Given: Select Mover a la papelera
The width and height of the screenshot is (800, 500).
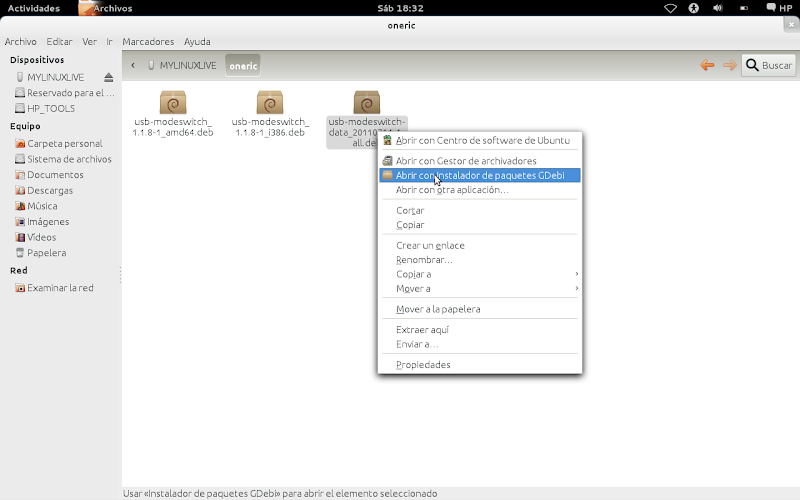Looking at the screenshot, I should (480, 309).
